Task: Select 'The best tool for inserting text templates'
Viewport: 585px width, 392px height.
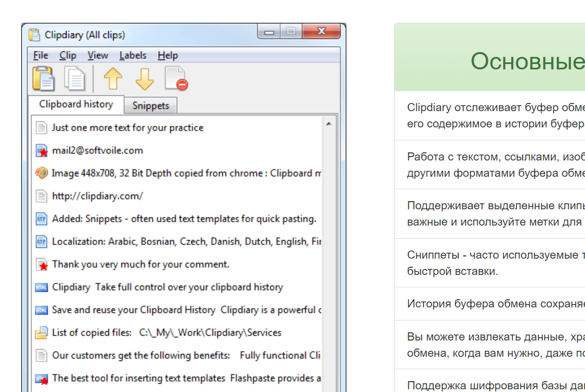Action: tap(186, 378)
